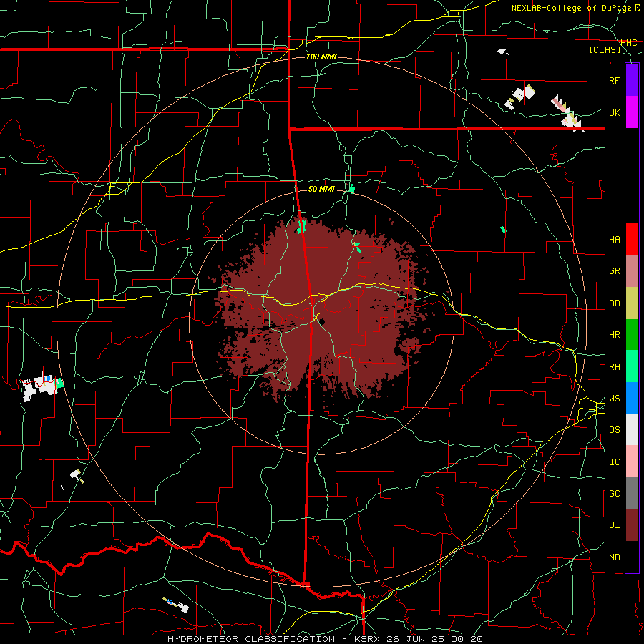This screenshot has width=644, height=644.
Task: Click the BD yellow legend swatch
Action: pos(632,303)
